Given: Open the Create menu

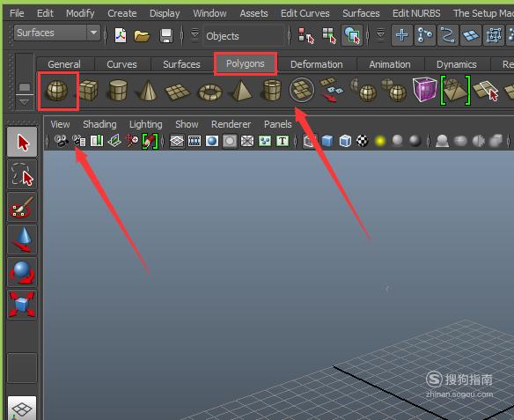Looking at the screenshot, I should point(122,13).
